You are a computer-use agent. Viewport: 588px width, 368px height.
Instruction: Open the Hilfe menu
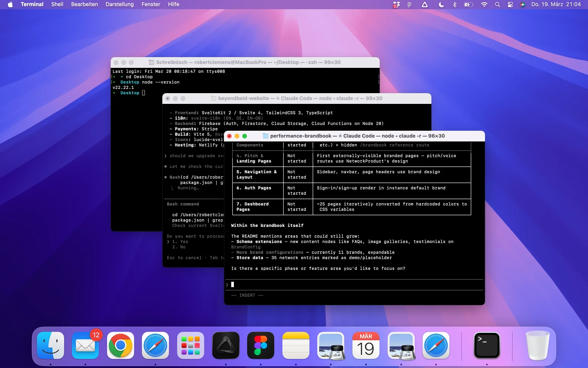pyautogui.click(x=173, y=5)
